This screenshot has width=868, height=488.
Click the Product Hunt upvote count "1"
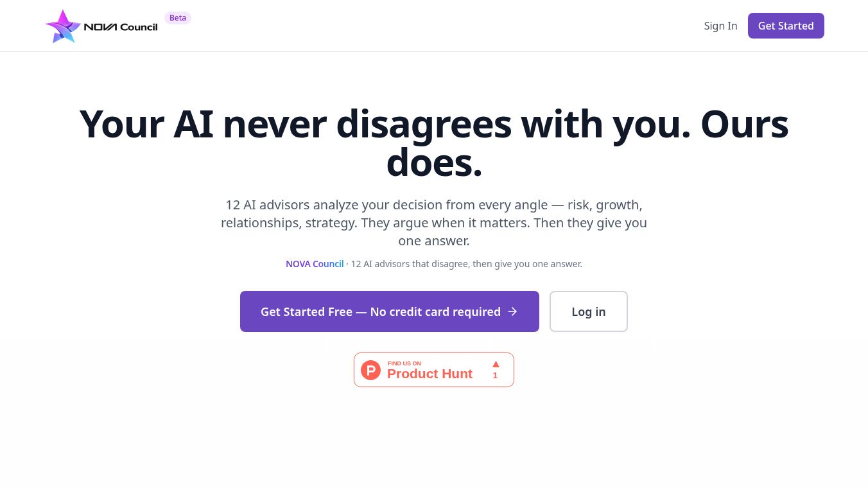pos(495,376)
